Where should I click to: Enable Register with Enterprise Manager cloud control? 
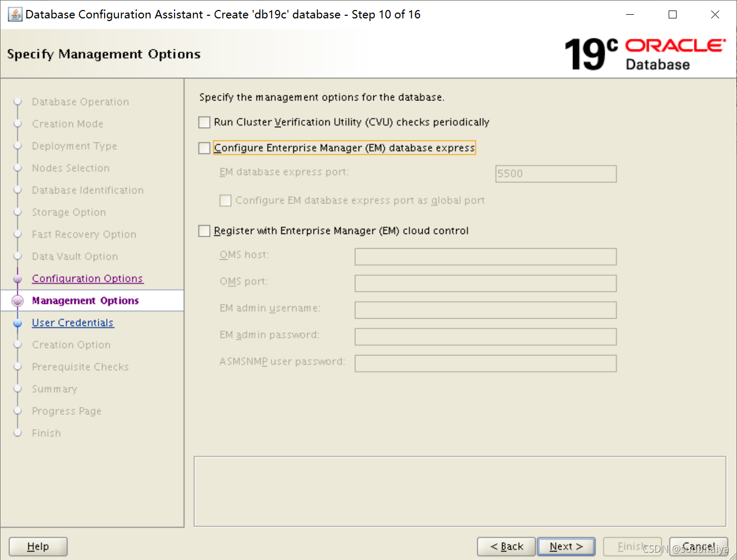(204, 231)
